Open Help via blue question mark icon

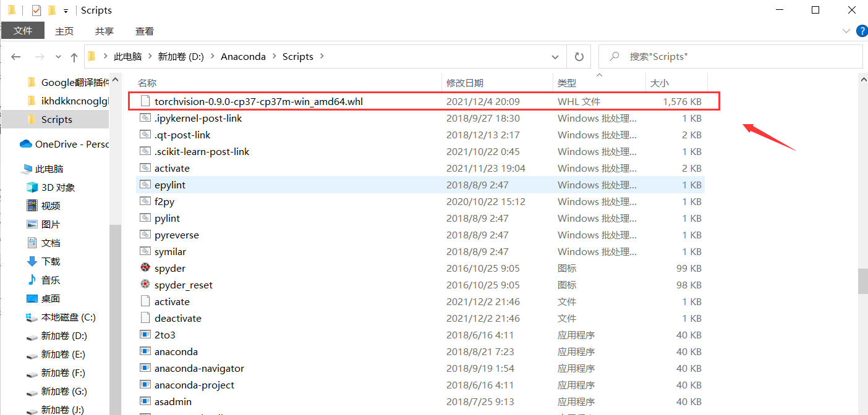[x=862, y=30]
